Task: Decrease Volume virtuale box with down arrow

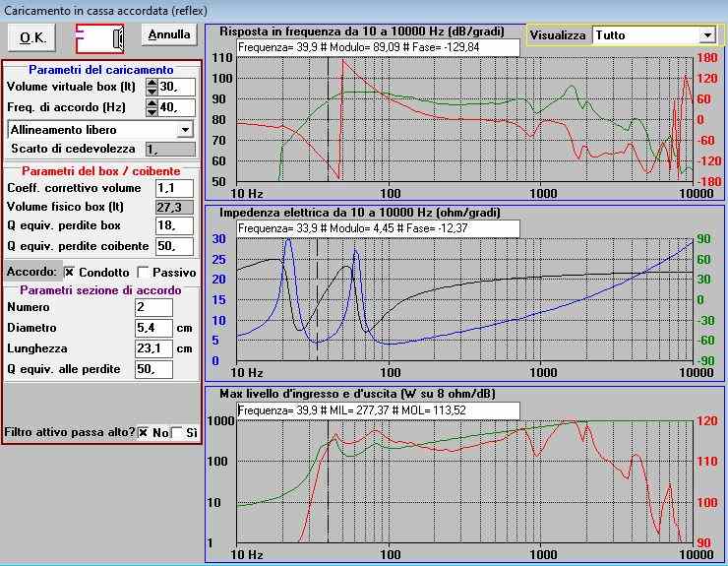Action: [152, 92]
